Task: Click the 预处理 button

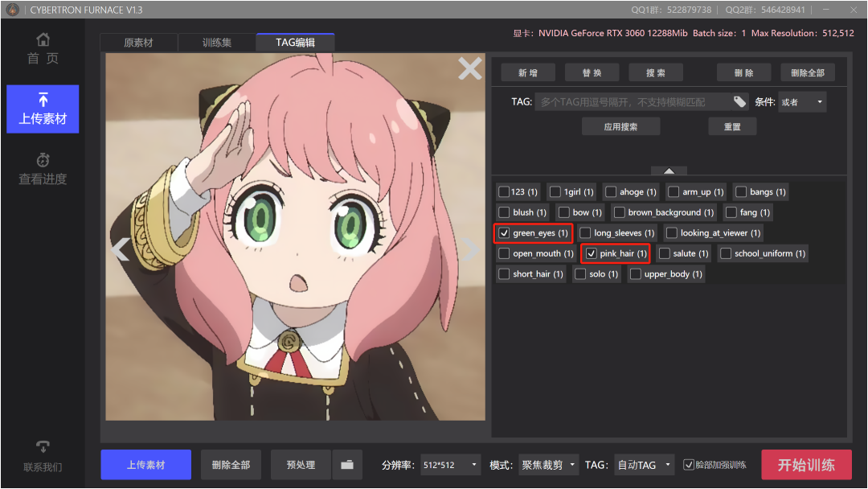Action: [x=301, y=465]
